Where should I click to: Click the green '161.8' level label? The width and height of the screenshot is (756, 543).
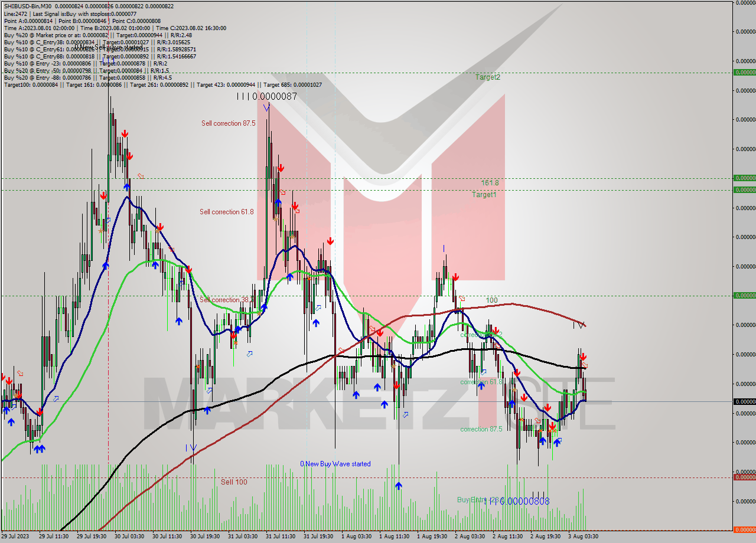tap(490, 183)
